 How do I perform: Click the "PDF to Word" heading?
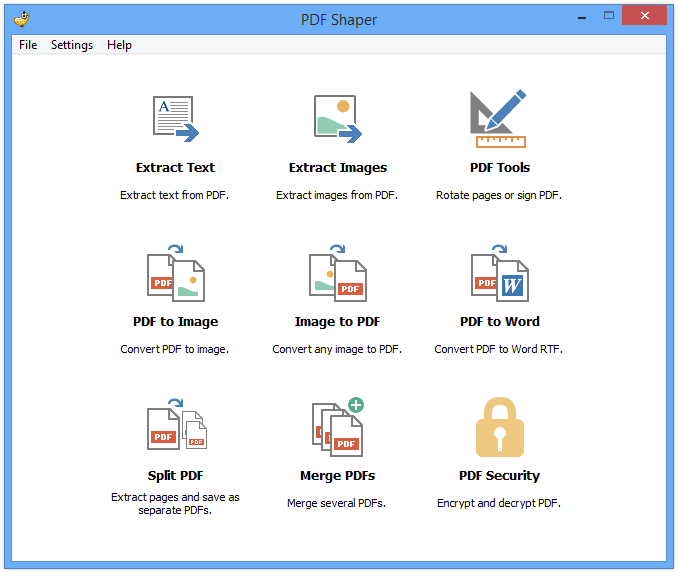pos(500,321)
